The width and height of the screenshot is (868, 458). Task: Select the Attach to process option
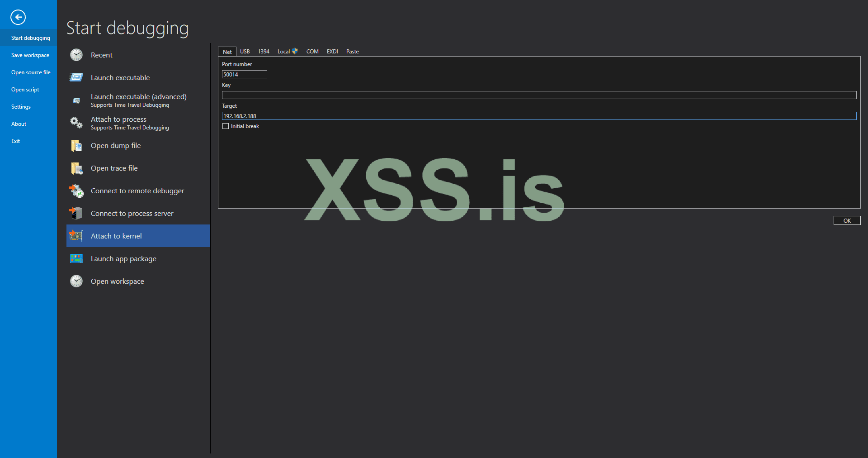coord(138,123)
